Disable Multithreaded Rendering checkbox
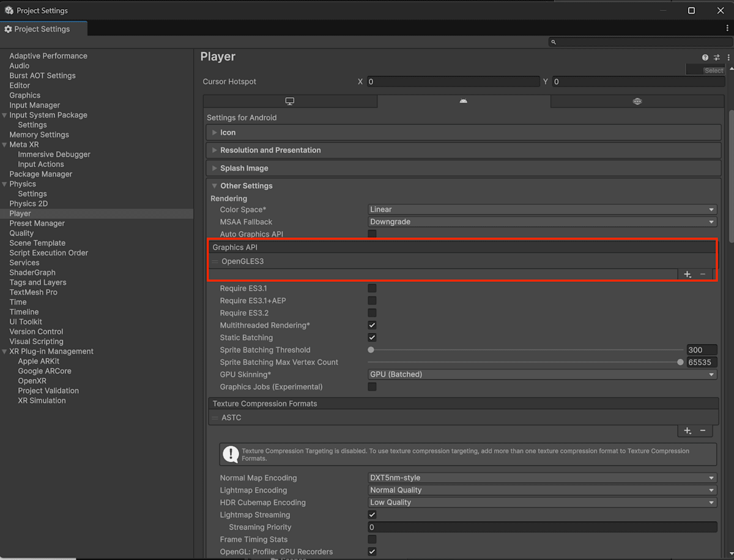The height and width of the screenshot is (560, 734). (372, 325)
